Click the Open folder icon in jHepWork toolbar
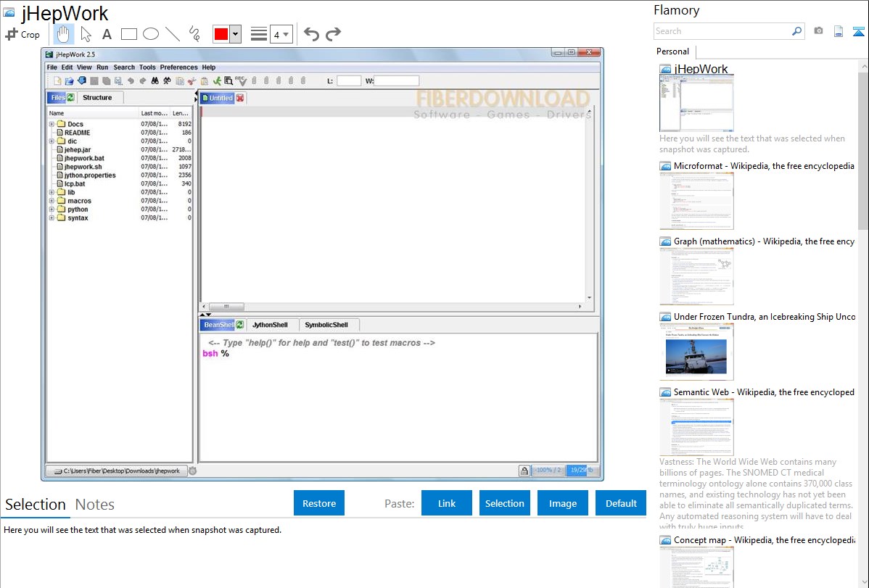Image resolution: width=869 pixels, height=588 pixels. pos(70,81)
